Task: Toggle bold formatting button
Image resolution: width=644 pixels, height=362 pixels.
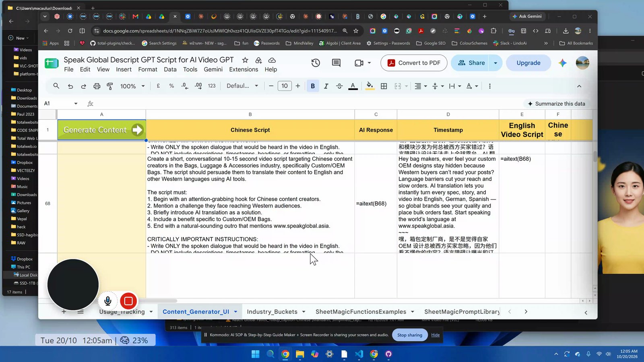Action: (313, 86)
